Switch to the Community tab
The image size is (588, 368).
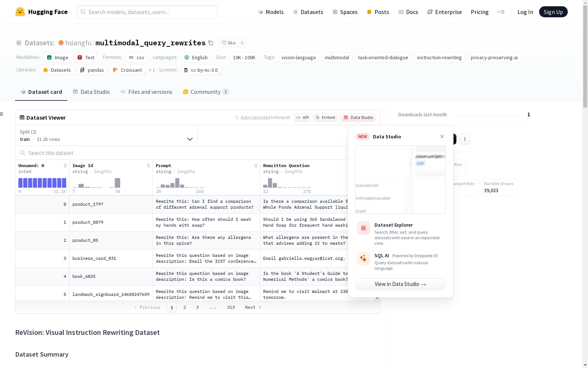(x=205, y=92)
